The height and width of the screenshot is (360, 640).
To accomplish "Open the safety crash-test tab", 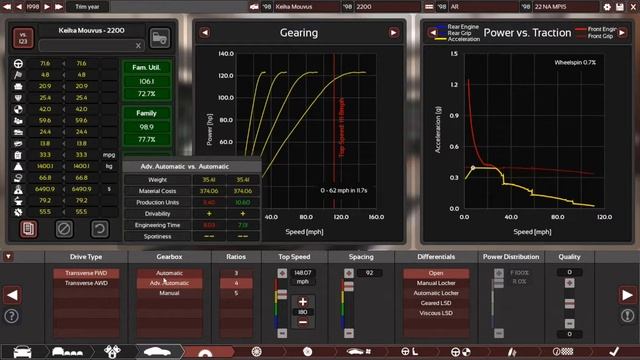I will coord(461,351).
